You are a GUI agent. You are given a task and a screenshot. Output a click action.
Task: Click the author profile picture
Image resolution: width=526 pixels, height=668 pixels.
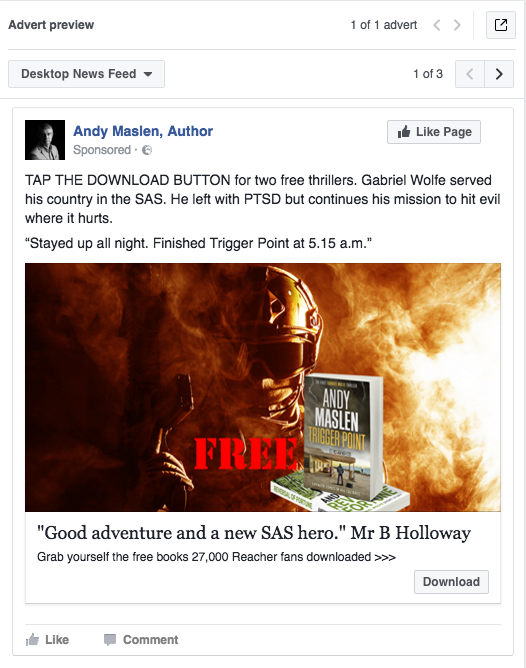coord(45,140)
